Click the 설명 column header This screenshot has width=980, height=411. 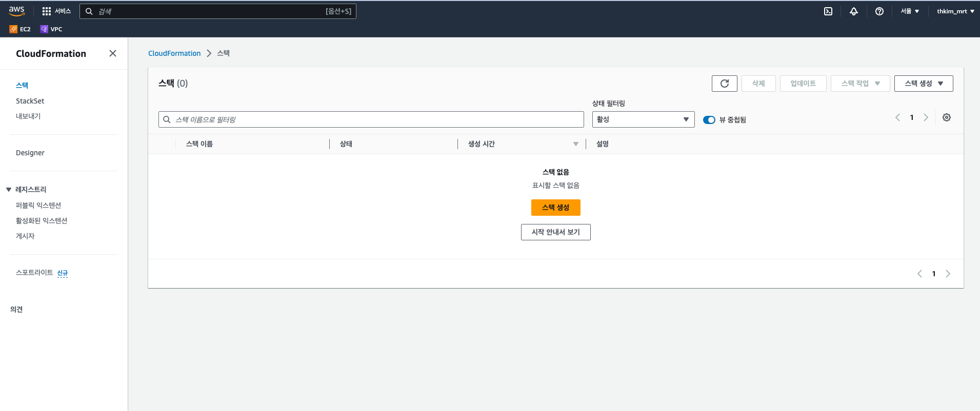pyautogui.click(x=603, y=144)
